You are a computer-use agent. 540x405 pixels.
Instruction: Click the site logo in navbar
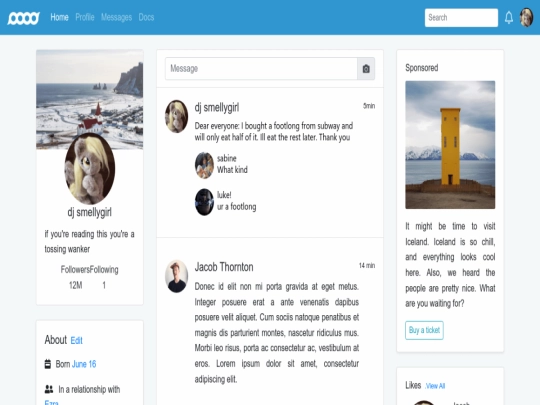coord(23,18)
